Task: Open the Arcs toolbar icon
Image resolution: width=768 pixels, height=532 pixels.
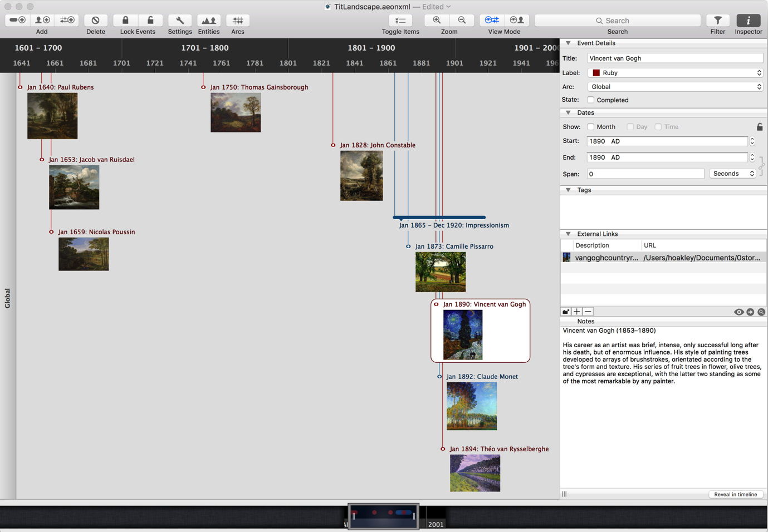Action: 238,21
